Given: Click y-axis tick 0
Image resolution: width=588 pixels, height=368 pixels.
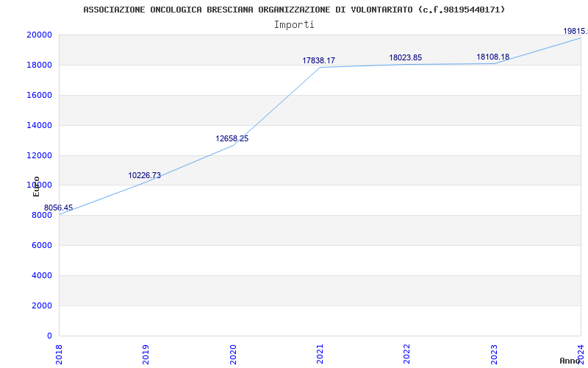Looking at the screenshot, I should point(49,336).
